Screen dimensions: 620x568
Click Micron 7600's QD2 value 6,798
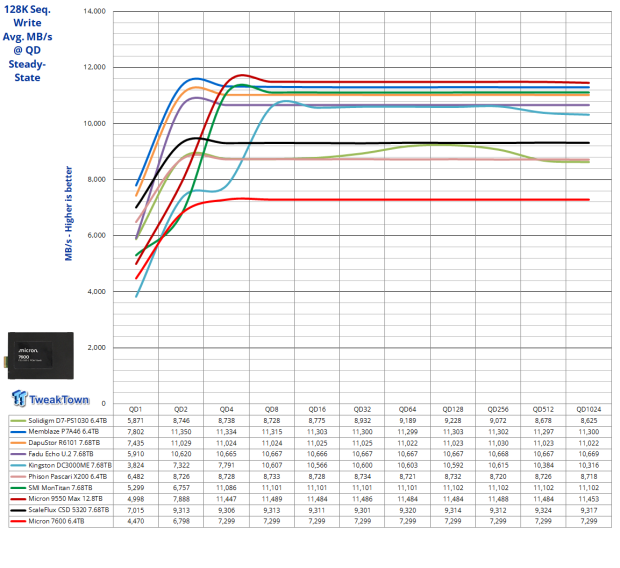181,521
